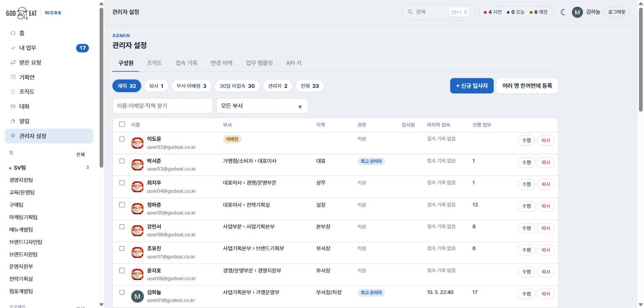Image resolution: width=644 pixels, height=308 pixels.
Task: Switch to the 접속 기록 tab
Action: pyautogui.click(x=186, y=63)
